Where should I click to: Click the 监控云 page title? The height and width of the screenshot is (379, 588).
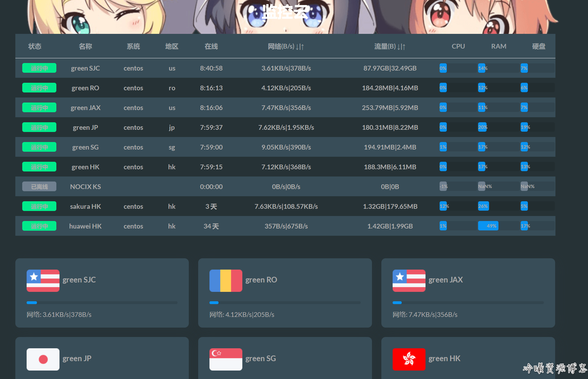click(x=285, y=12)
